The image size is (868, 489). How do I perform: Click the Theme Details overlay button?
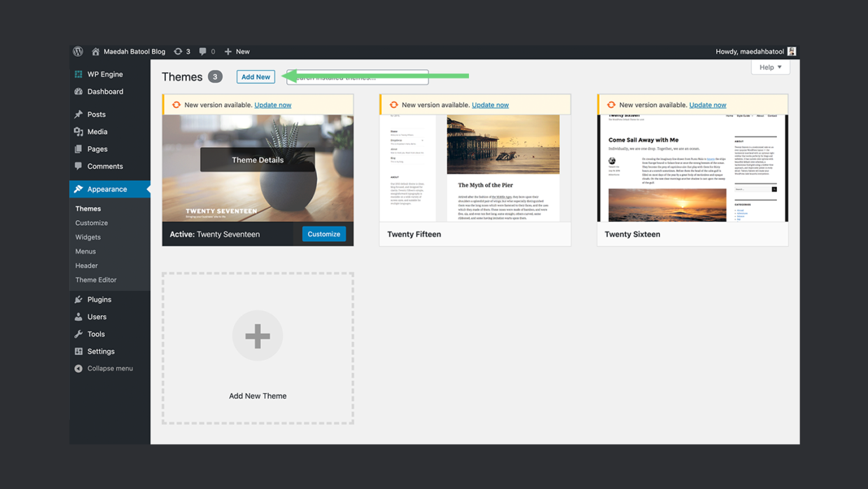258,160
